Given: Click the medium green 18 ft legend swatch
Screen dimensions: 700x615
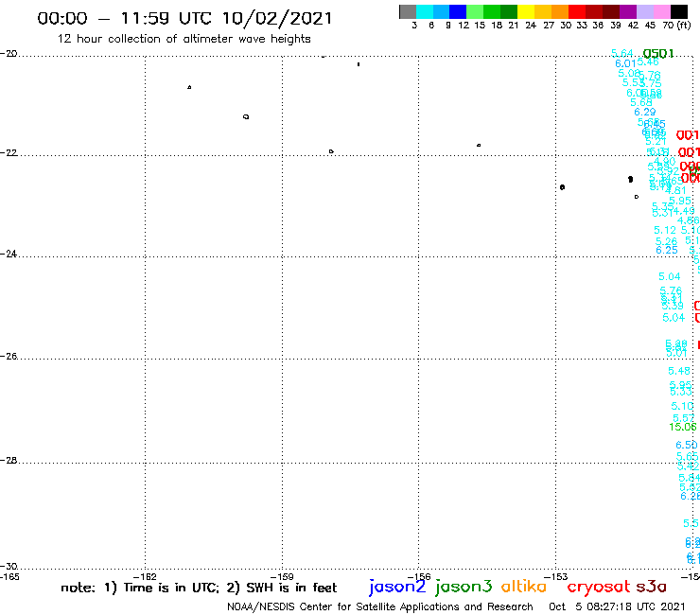Looking at the screenshot, I should (492, 11).
